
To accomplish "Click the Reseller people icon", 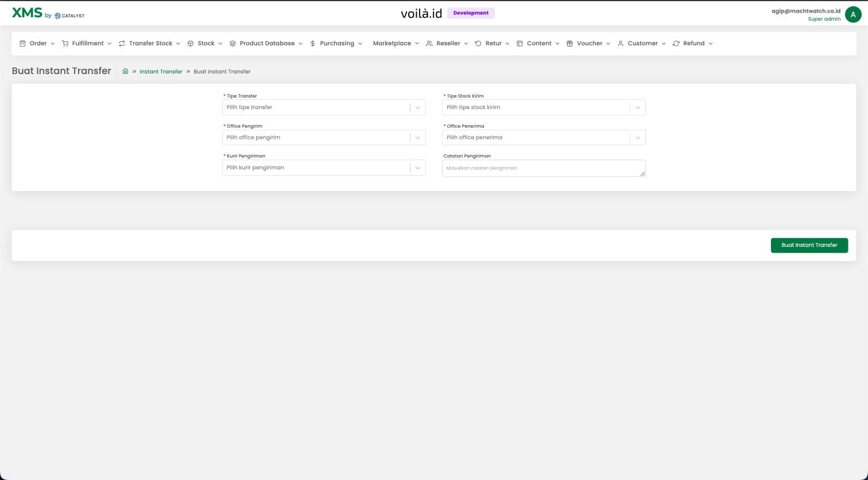I will pos(429,44).
